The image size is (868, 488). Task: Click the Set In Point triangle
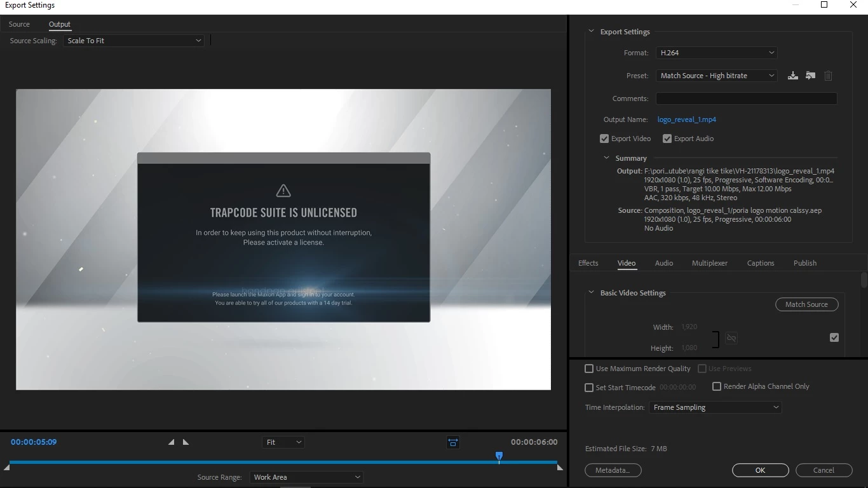coord(171,442)
